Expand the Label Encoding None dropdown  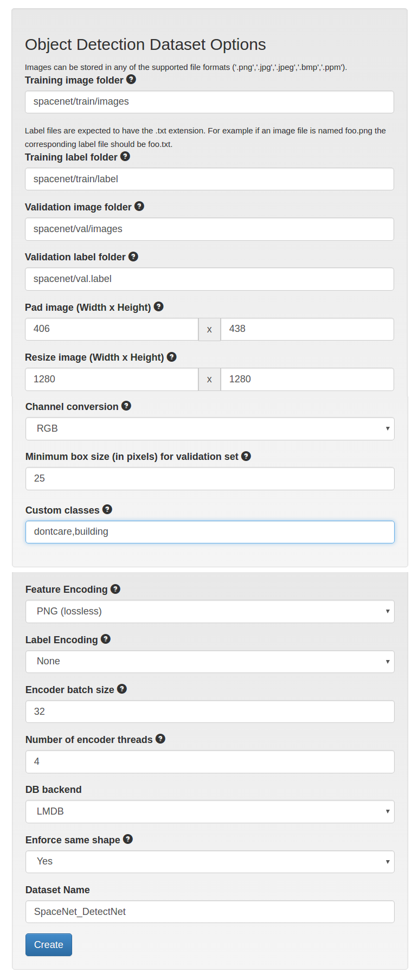pos(210,661)
